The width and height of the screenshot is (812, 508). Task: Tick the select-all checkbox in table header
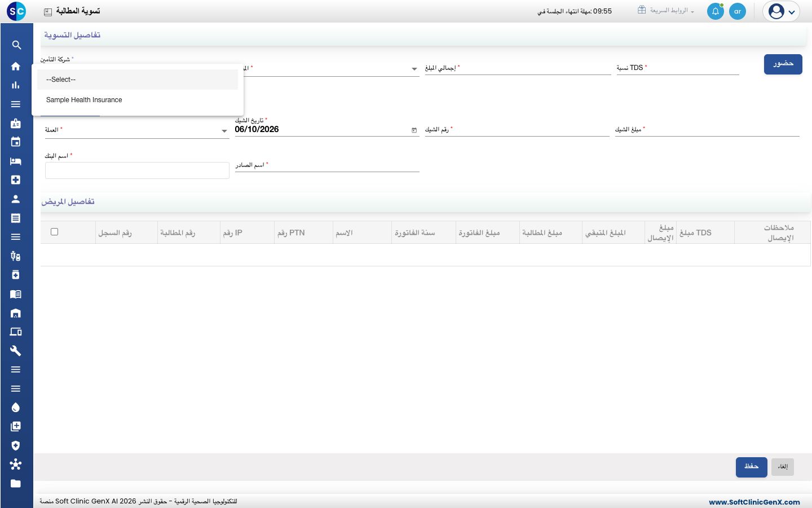[55, 232]
